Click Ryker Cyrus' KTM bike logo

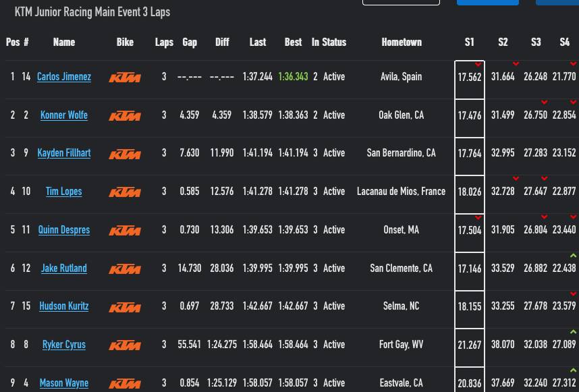(125, 345)
